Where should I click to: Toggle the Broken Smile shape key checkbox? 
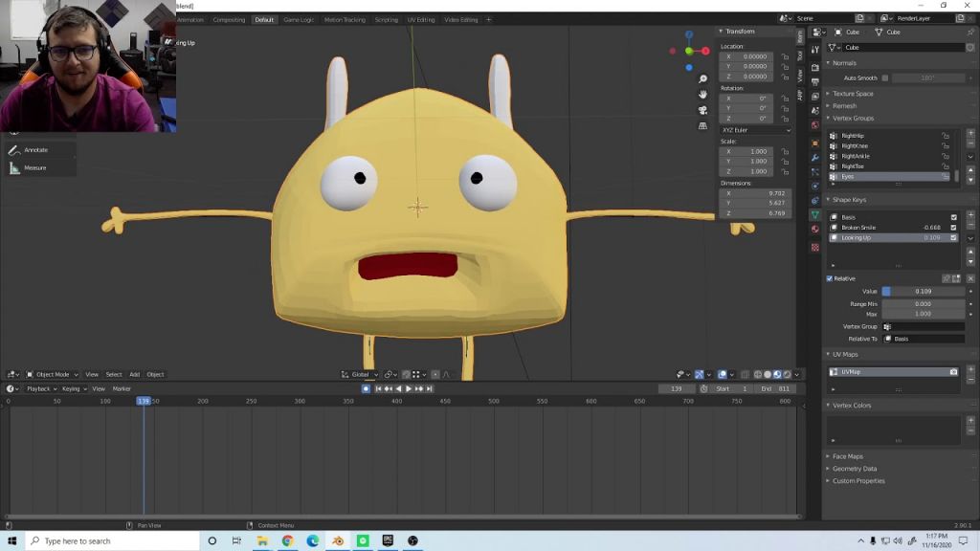click(x=953, y=228)
